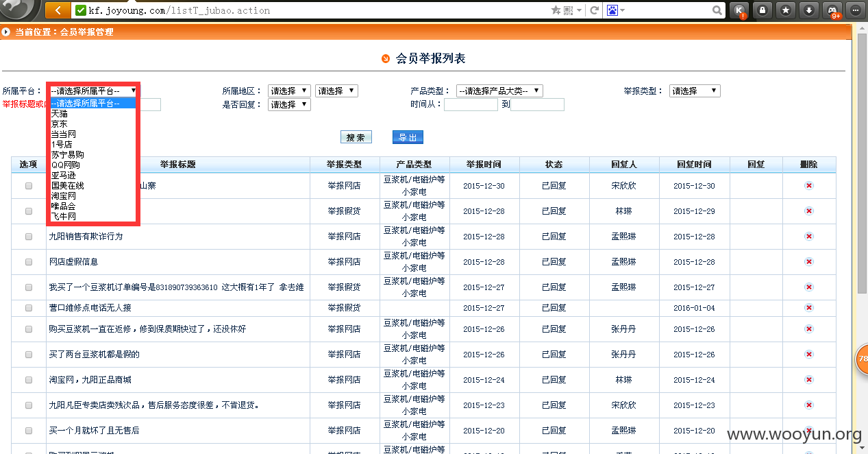
Task: Delete the report replied on 2015-12-29
Action: [808, 211]
